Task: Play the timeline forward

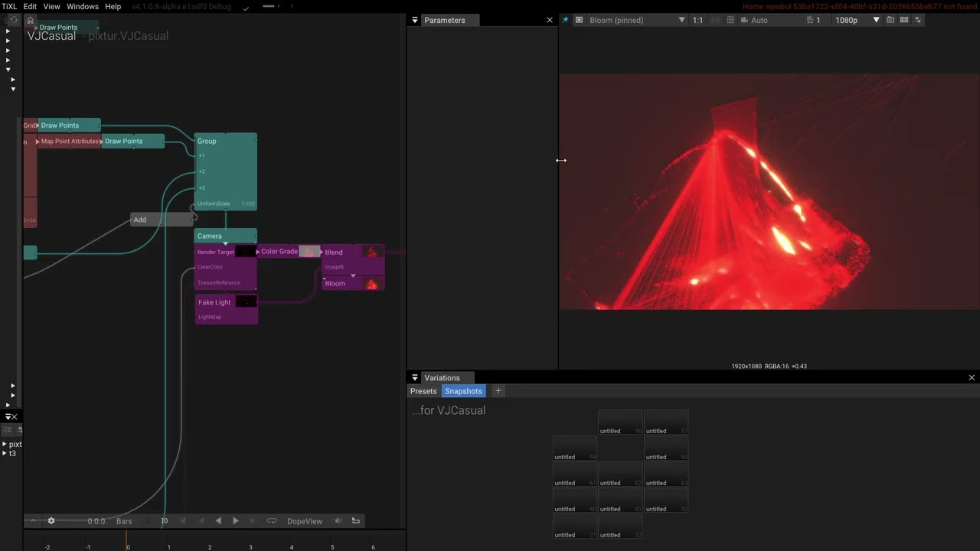Action: [236, 521]
